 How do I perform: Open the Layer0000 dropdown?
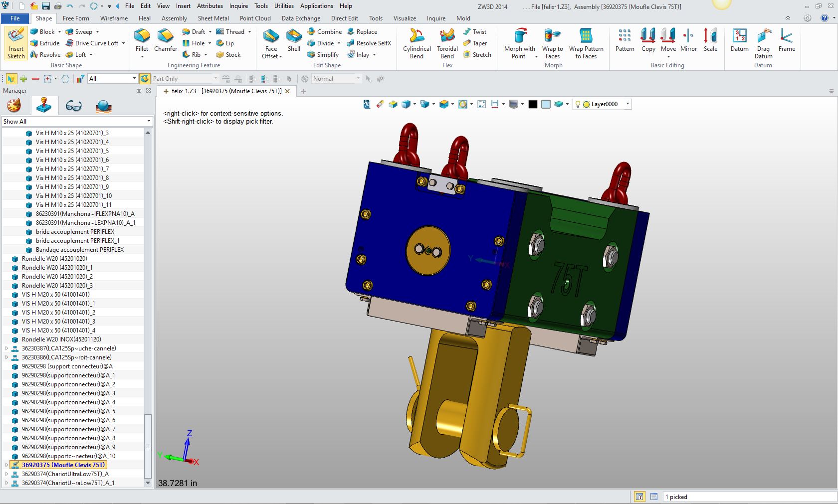[x=628, y=104]
